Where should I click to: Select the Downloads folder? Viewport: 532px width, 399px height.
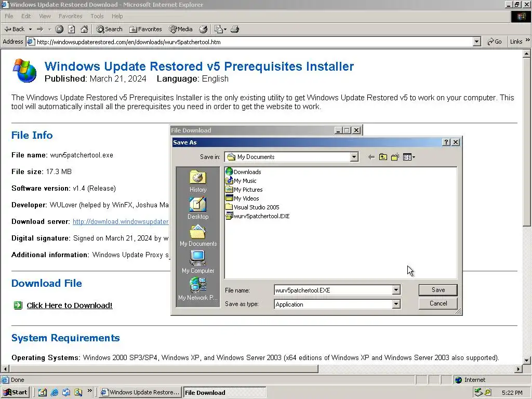(x=243, y=171)
